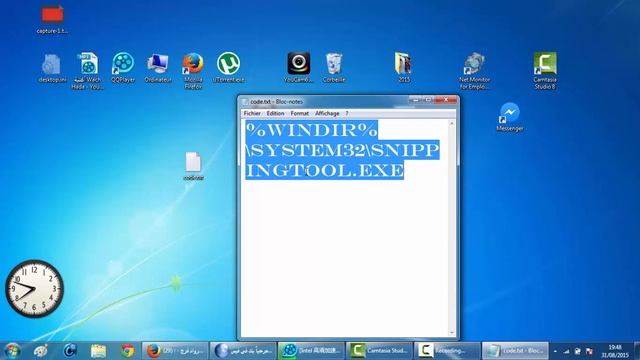
Task: Launch Net Monitor for Employees shortcut
Action: (474, 71)
